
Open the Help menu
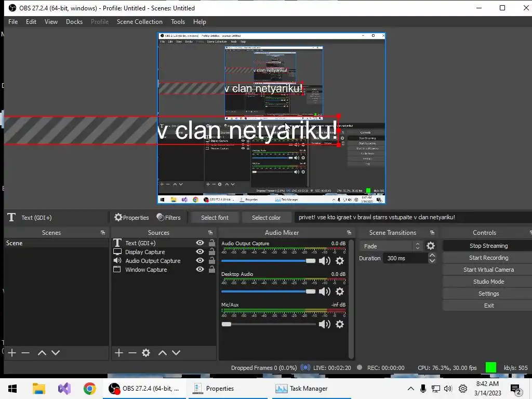pos(199,22)
